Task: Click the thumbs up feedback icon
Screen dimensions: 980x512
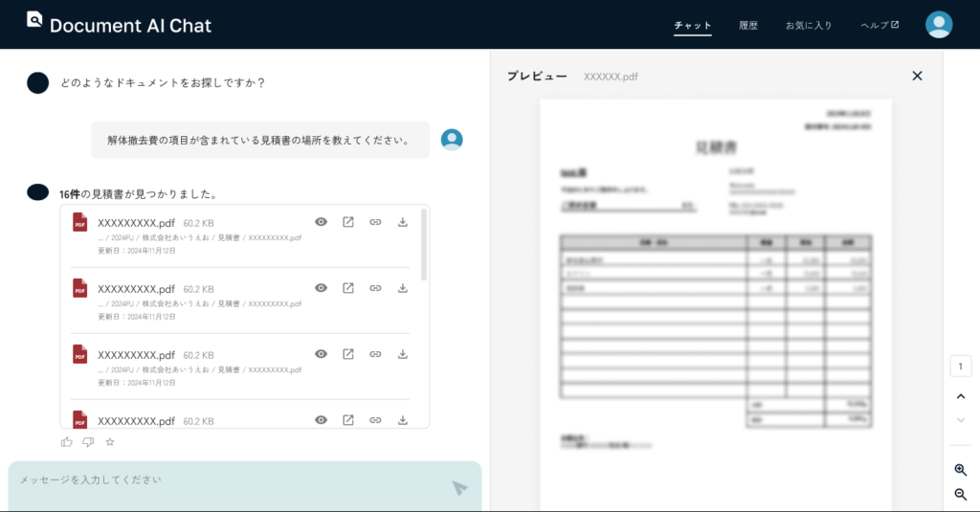Action: (67, 442)
